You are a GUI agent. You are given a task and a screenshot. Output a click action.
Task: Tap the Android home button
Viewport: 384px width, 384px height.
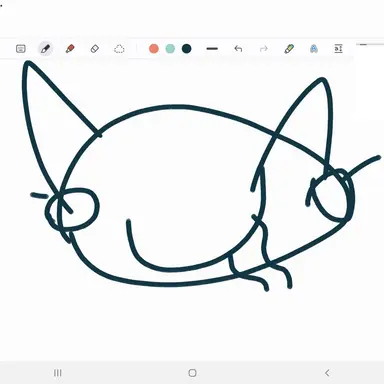click(x=192, y=373)
